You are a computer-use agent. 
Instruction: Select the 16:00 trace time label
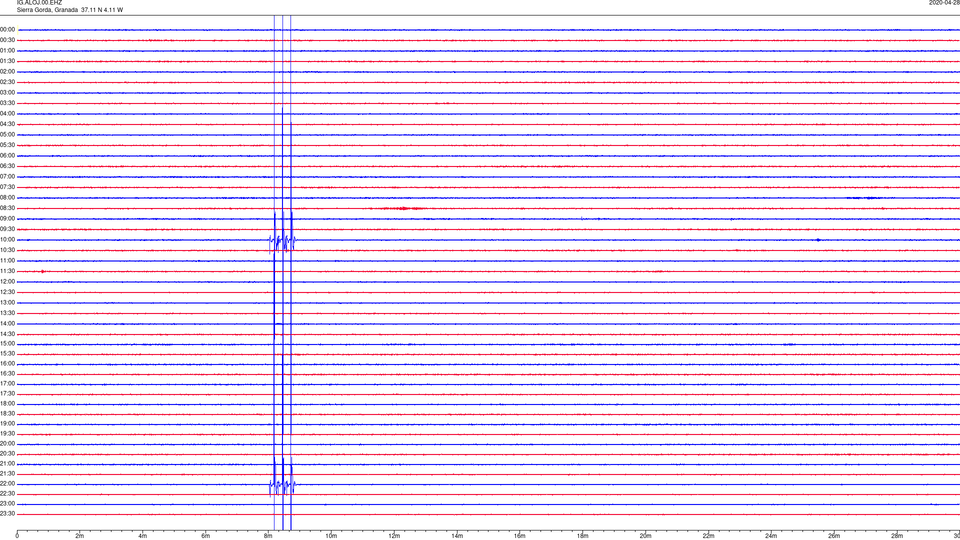(x=7, y=364)
